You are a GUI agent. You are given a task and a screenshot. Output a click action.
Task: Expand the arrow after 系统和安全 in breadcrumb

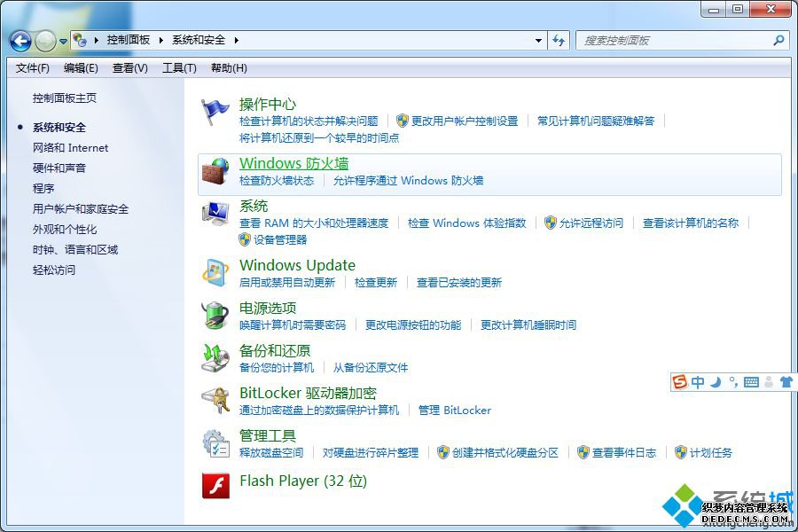pyautogui.click(x=236, y=40)
